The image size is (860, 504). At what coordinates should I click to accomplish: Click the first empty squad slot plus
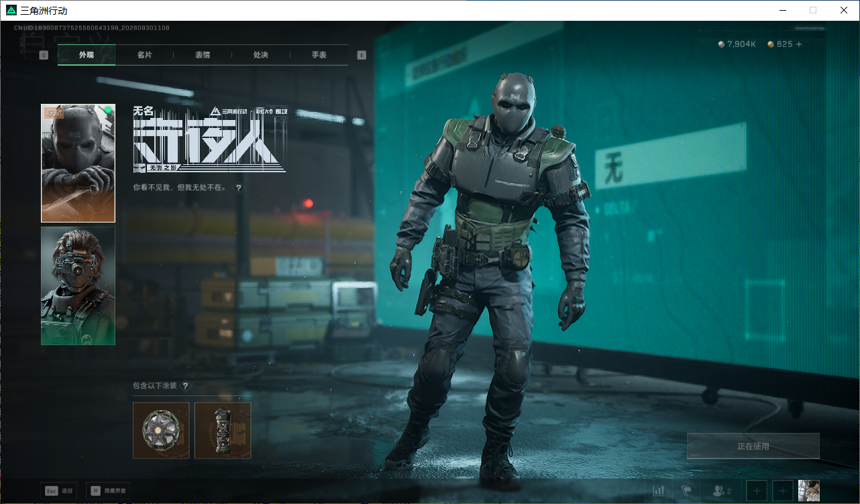757,491
